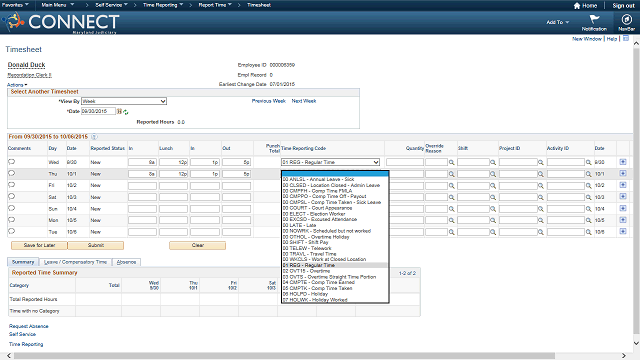Click the horizontal scrollbar at page bottom
The width and height of the screenshot is (640, 360).
[284, 356]
